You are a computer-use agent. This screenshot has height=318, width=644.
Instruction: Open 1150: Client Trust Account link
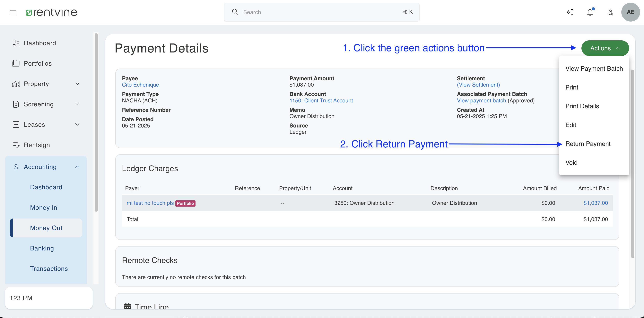pyautogui.click(x=321, y=100)
